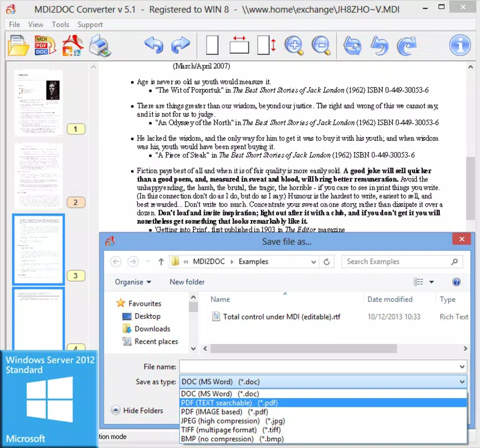Image resolution: width=480 pixels, height=448 pixels.
Task: Go to next page with right blue arrow
Action: (180, 45)
